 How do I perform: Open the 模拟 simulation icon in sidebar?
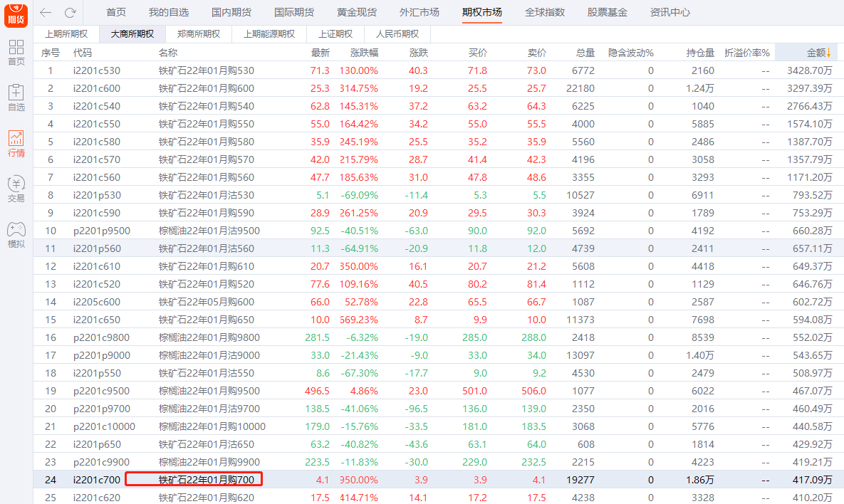coord(16,231)
